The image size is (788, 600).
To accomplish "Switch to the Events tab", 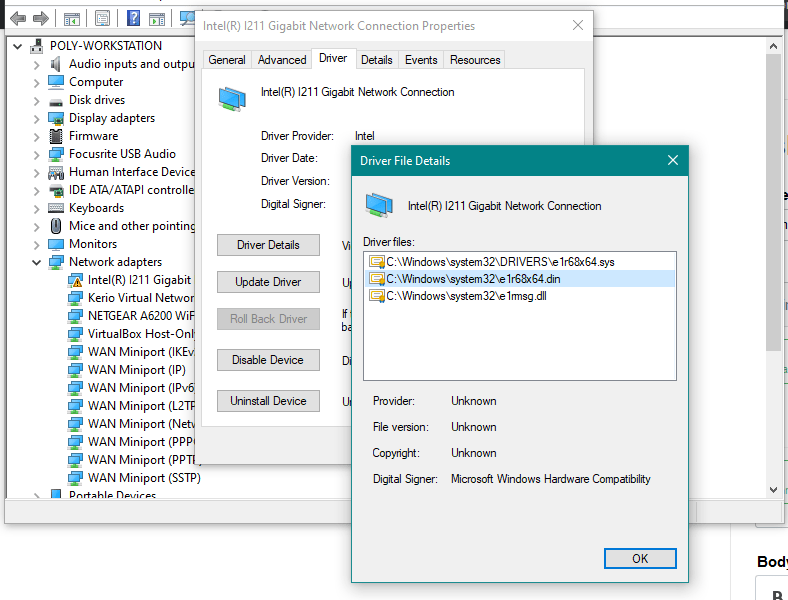I will [421, 60].
